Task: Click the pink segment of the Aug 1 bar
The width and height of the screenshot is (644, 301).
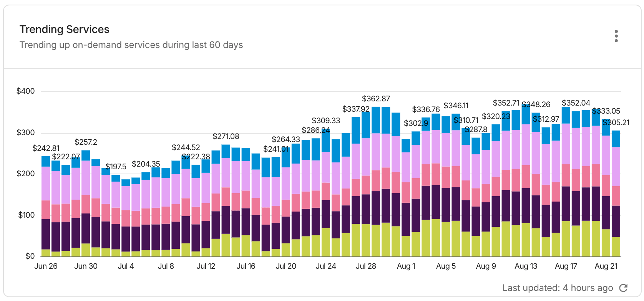Action: pyautogui.click(x=406, y=192)
